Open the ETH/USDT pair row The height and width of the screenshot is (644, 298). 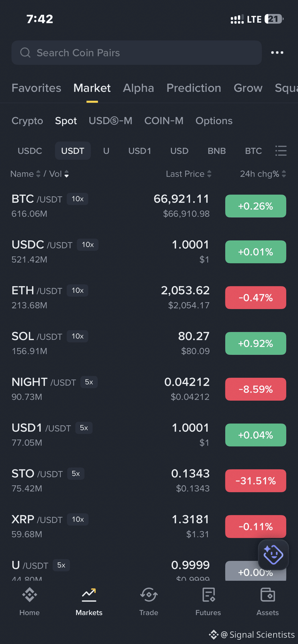click(x=149, y=298)
